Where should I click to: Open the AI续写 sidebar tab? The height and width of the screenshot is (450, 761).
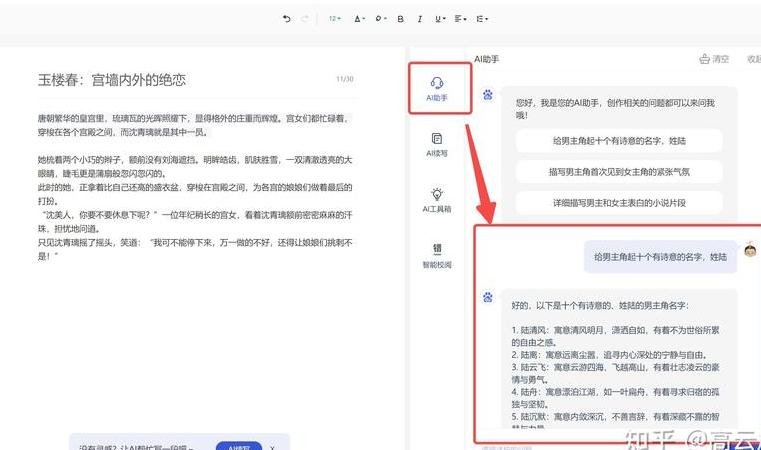[x=437, y=145]
